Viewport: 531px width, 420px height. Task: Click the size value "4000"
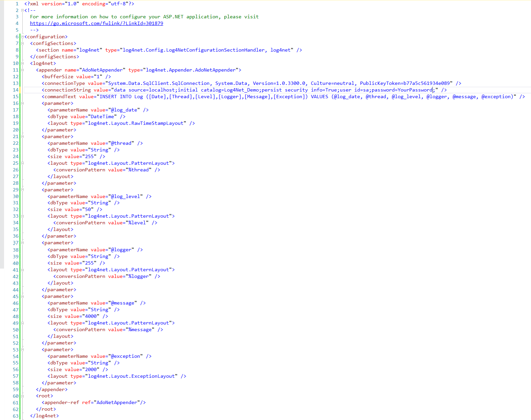point(91,316)
